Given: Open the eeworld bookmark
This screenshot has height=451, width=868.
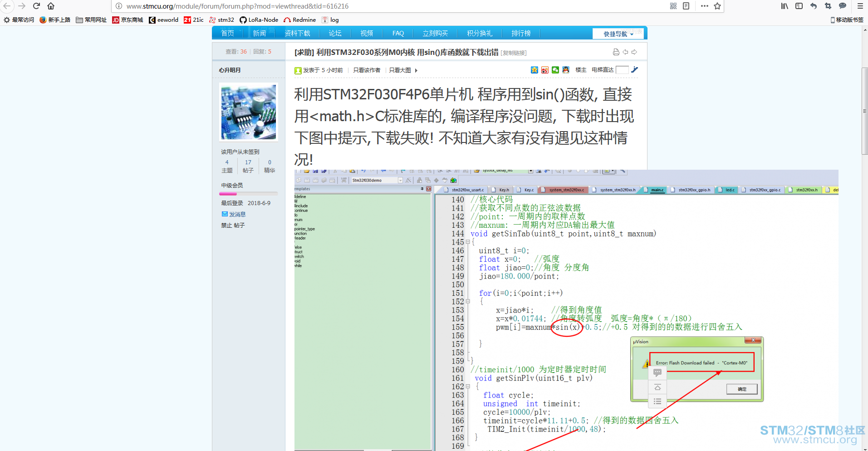Looking at the screenshot, I should (x=164, y=20).
